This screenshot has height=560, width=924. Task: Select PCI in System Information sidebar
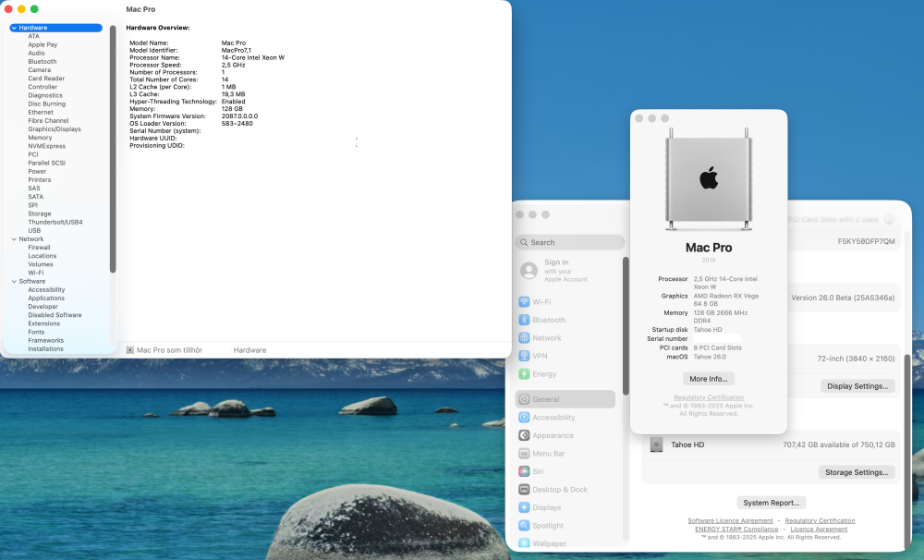coord(33,154)
